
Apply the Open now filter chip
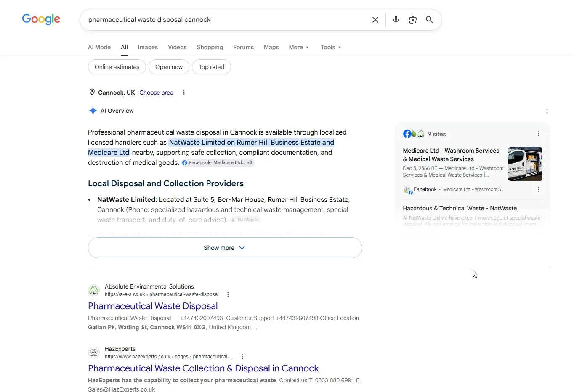(x=169, y=67)
